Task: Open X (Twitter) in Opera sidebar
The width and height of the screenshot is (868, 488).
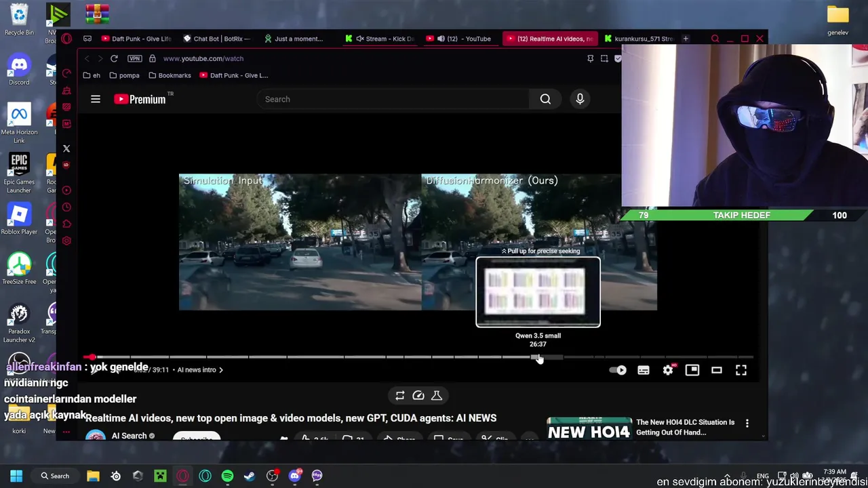Action: coord(66,148)
